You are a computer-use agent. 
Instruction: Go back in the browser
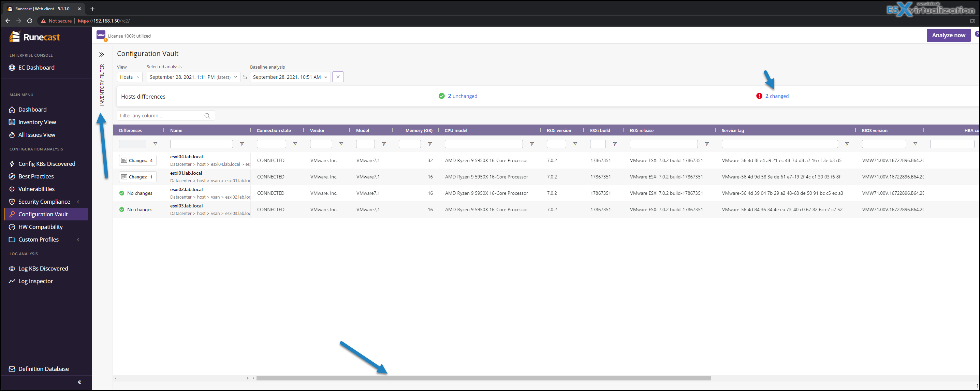(x=8, y=21)
